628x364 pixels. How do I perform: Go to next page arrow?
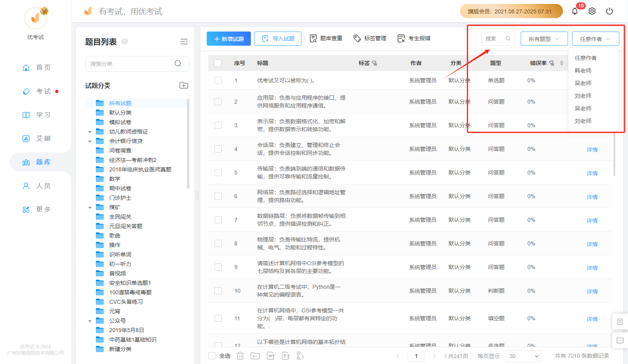coord(434,356)
